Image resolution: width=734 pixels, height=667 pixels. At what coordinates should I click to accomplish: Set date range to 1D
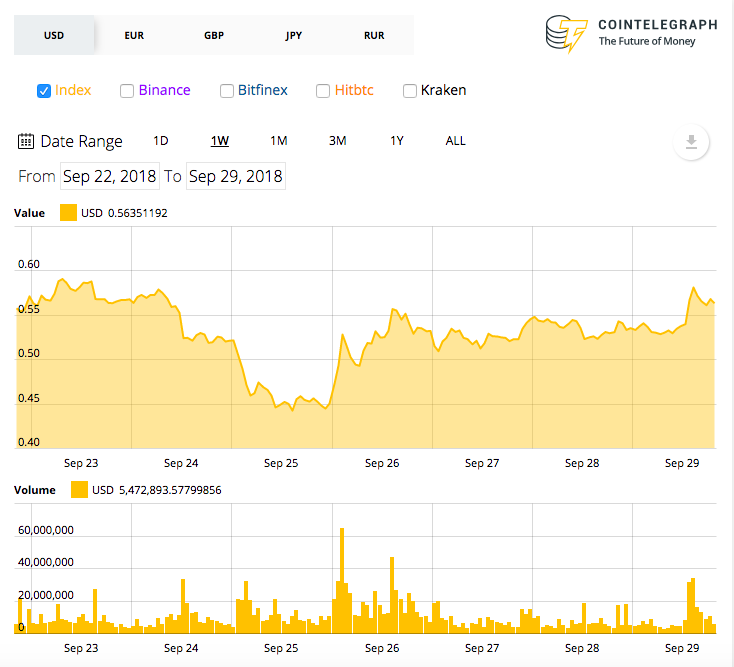(x=161, y=141)
